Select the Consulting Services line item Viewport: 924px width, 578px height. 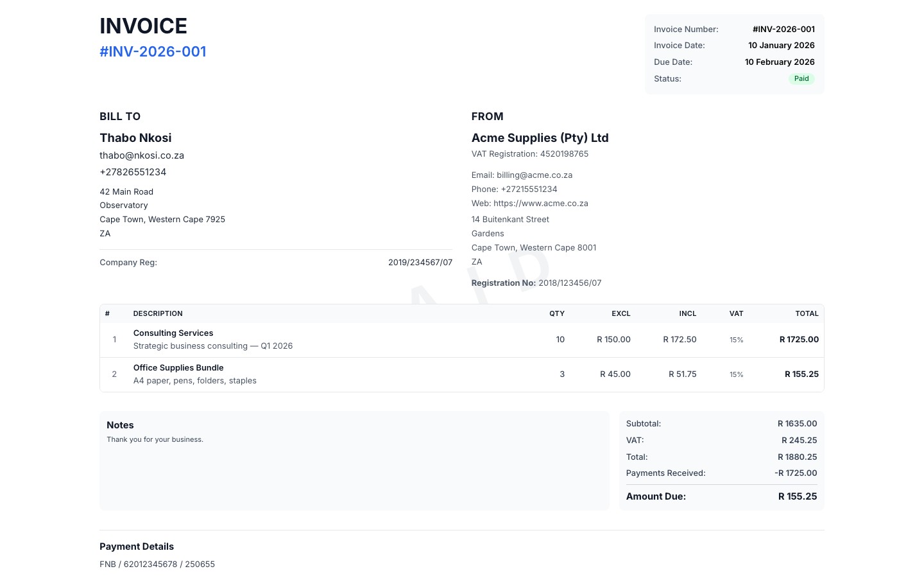tap(173, 333)
